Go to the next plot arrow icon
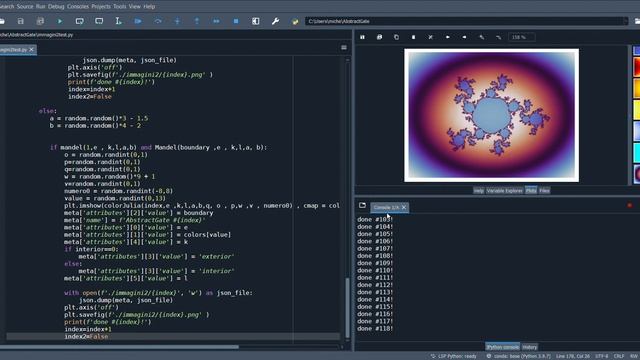The image size is (640, 360). tap(464, 37)
